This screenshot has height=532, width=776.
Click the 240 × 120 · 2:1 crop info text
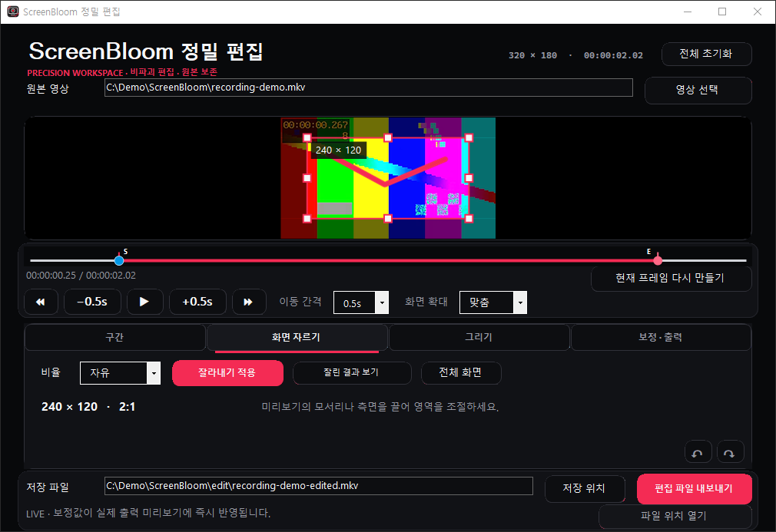point(88,407)
